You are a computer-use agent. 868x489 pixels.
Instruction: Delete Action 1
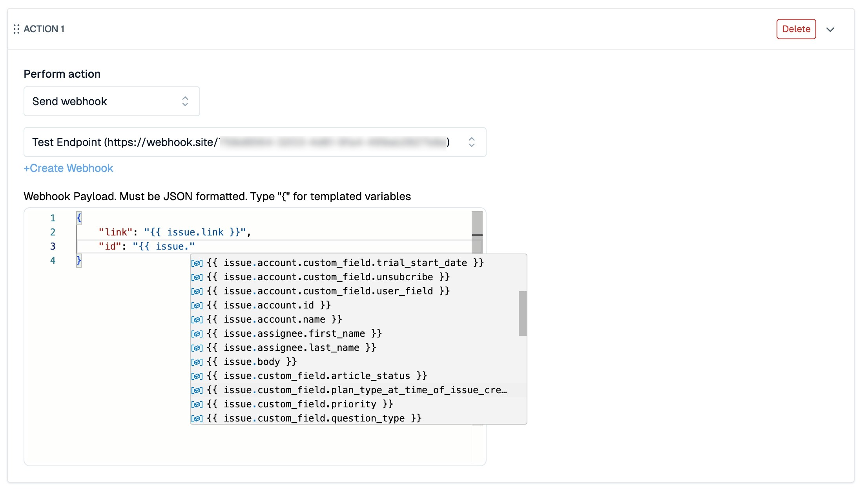[x=796, y=29]
